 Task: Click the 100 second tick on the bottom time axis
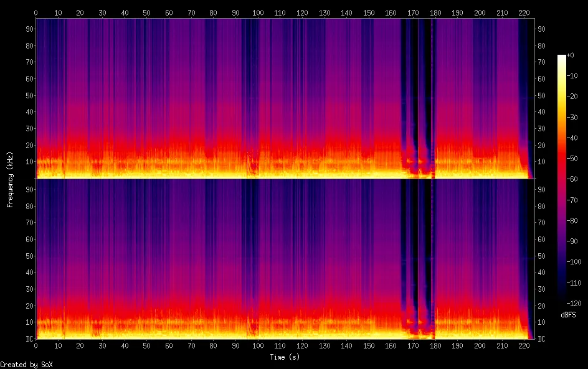[x=258, y=345]
